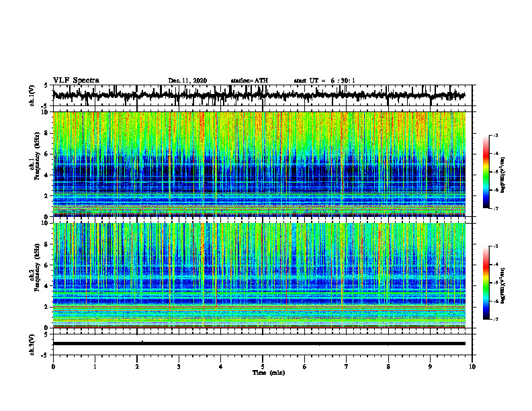Click the "VLF Spectra" title text
This screenshot has height=411, width=532.
76,81
